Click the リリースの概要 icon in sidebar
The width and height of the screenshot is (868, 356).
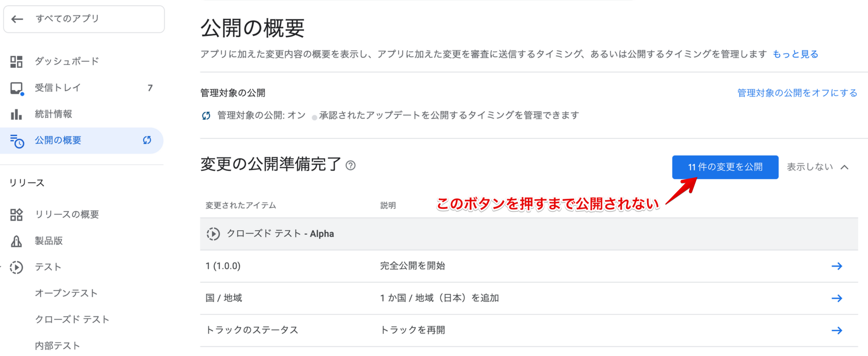pyautogui.click(x=16, y=214)
